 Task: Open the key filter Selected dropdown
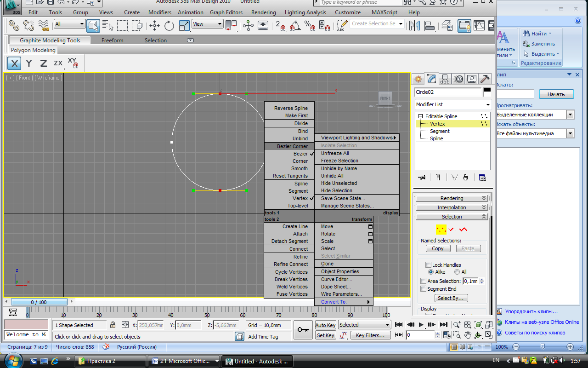364,325
